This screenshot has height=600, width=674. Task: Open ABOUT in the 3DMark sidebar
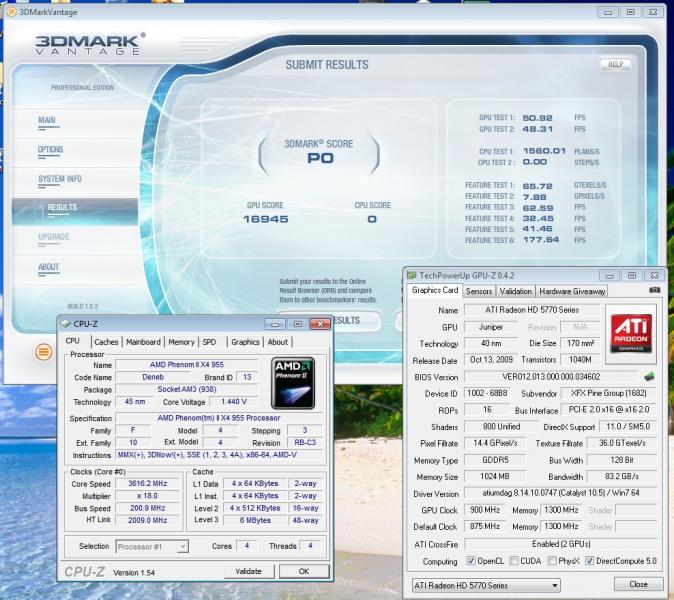pos(49,267)
